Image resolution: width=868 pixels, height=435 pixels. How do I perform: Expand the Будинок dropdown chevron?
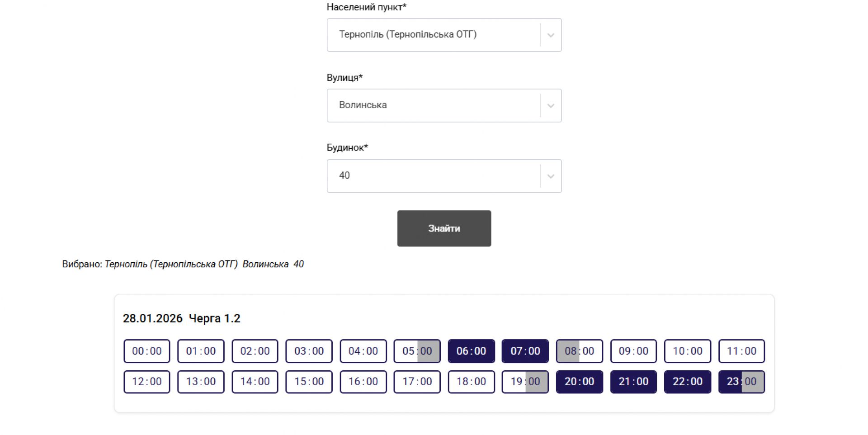pos(550,176)
